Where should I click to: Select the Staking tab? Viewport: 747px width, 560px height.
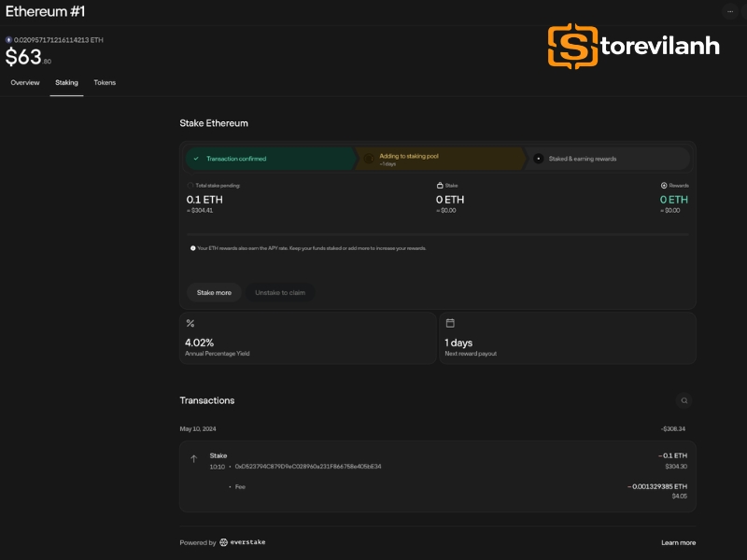click(66, 82)
